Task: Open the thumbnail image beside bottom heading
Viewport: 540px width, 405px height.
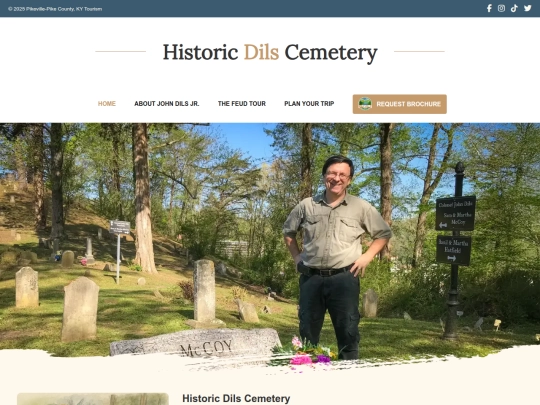Action: (x=93, y=399)
